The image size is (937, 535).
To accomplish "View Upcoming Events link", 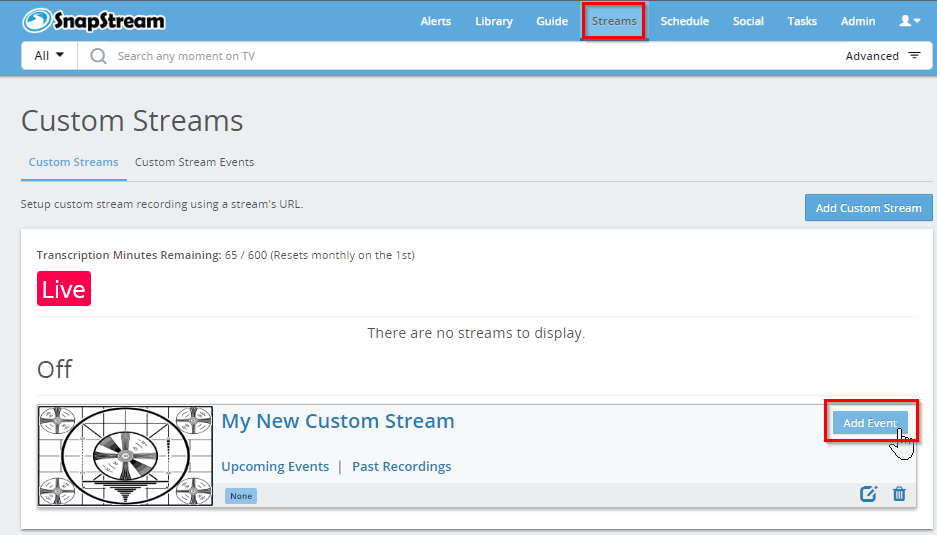I will coord(275,466).
